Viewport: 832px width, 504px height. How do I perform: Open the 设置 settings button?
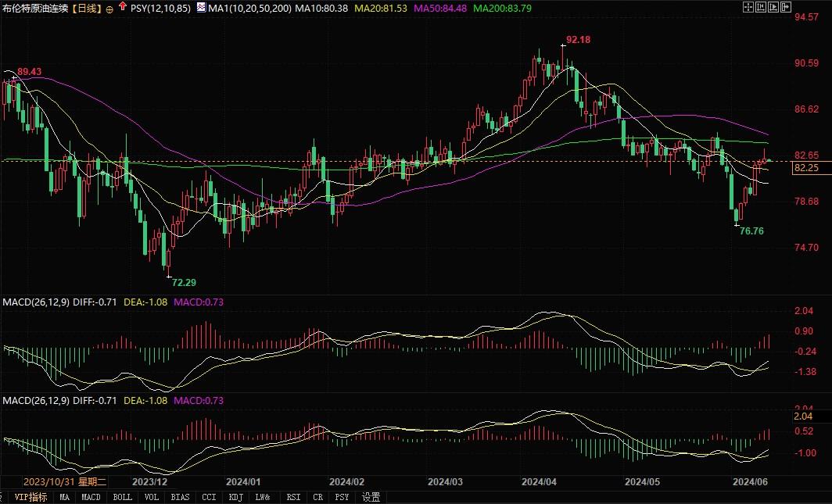pos(371,497)
